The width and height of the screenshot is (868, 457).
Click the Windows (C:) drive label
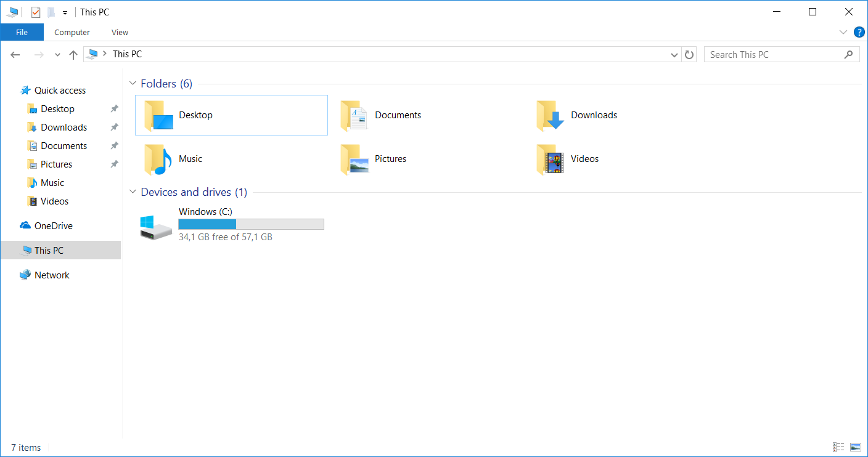[205, 211]
